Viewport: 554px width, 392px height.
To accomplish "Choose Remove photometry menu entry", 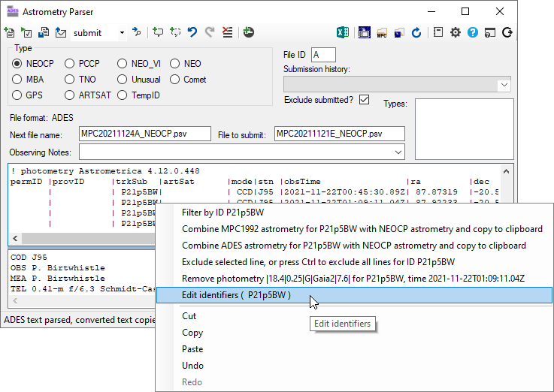I will click(x=353, y=279).
